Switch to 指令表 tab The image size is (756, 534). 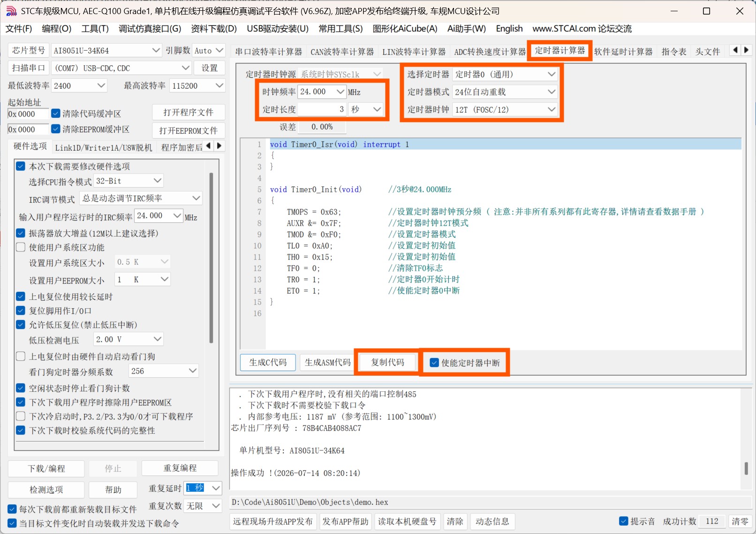click(674, 52)
